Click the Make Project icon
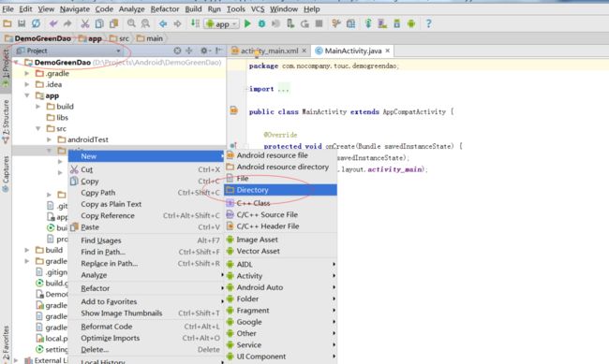609x364 pixels. [195, 23]
